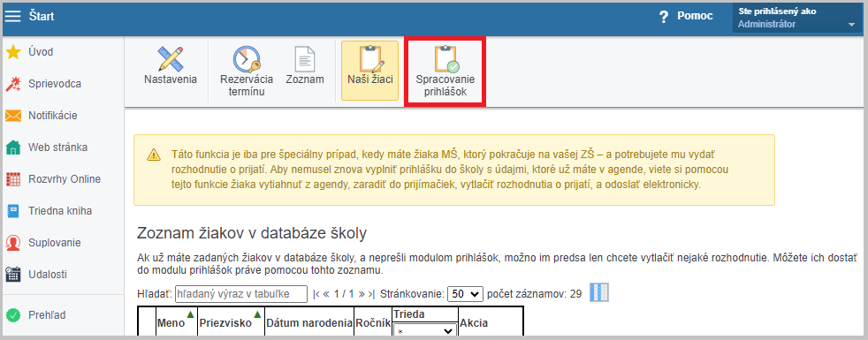
Task: Open Rezervácia termínu clock tool
Action: pyautogui.click(x=247, y=72)
